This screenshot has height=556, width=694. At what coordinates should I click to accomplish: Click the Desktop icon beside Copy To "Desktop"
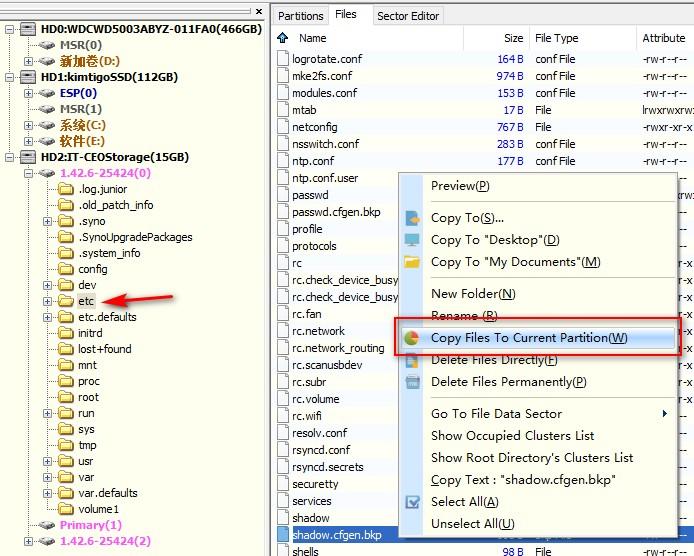[412, 240]
